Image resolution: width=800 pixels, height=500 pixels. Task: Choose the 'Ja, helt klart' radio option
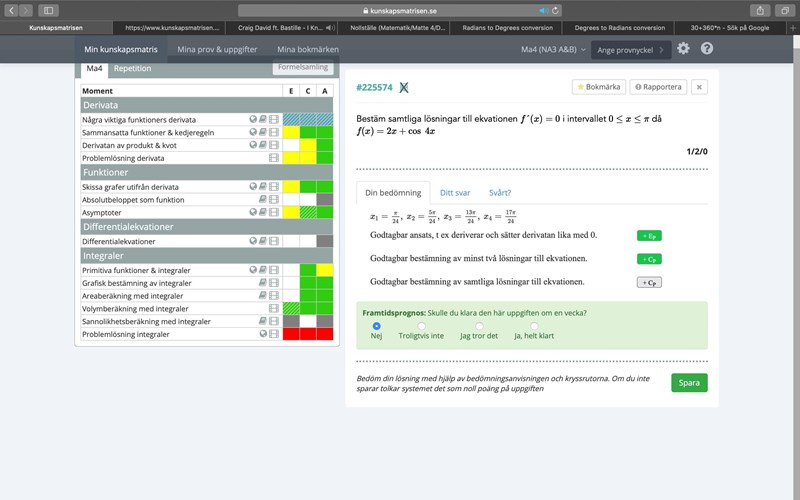(534, 326)
